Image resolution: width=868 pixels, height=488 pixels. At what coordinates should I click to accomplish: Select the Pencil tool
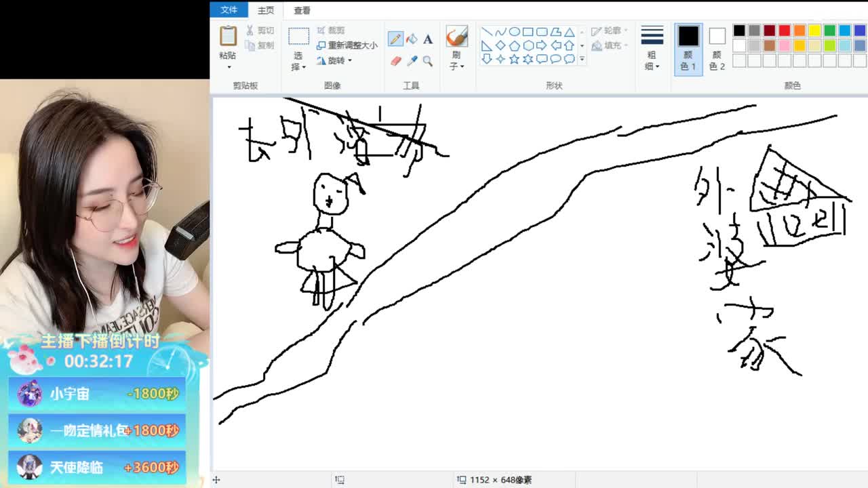[395, 39]
